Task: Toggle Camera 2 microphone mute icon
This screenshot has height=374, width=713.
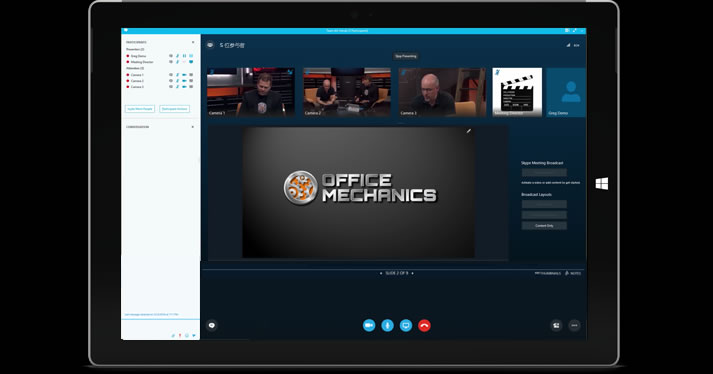Action: tap(177, 81)
